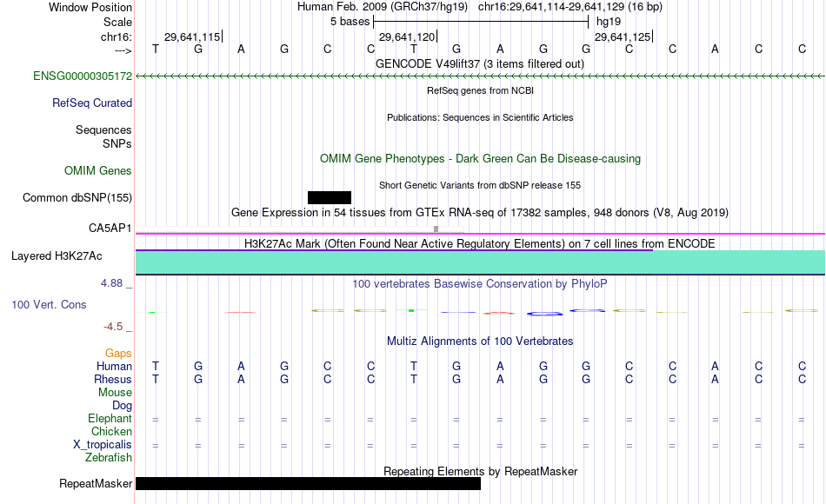This screenshot has height=504, width=826.
Task: Click the RepeatMasker track label
Action: 96,483
